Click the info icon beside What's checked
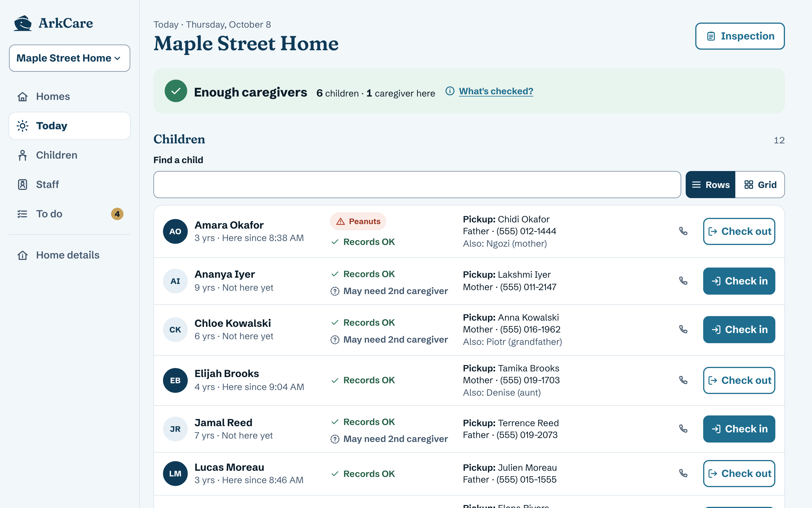Image resolution: width=812 pixels, height=508 pixels. point(450,91)
